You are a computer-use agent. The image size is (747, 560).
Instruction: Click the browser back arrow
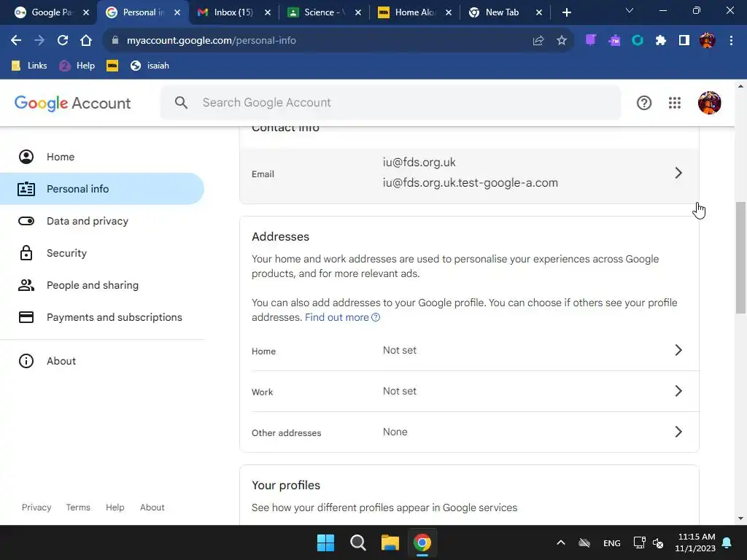[x=16, y=41]
